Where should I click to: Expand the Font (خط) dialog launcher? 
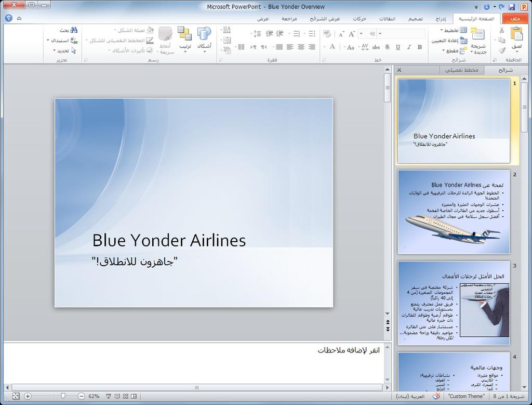pos(324,60)
